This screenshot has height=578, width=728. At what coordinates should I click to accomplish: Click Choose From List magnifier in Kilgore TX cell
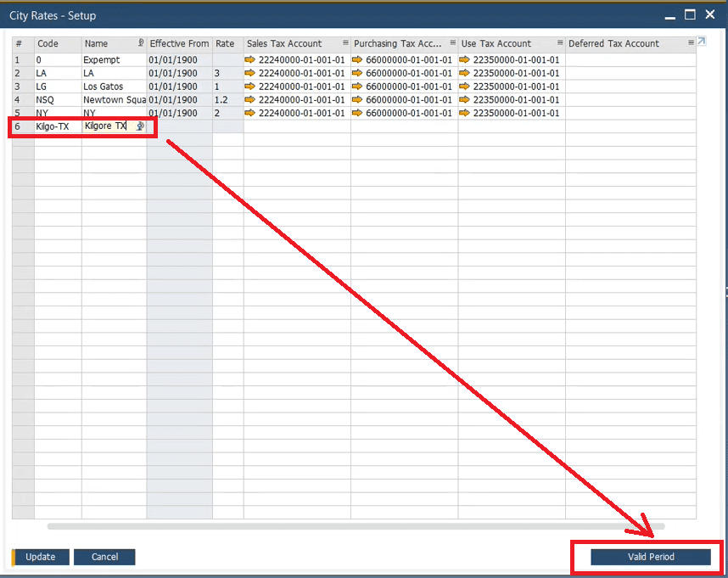[x=140, y=126]
